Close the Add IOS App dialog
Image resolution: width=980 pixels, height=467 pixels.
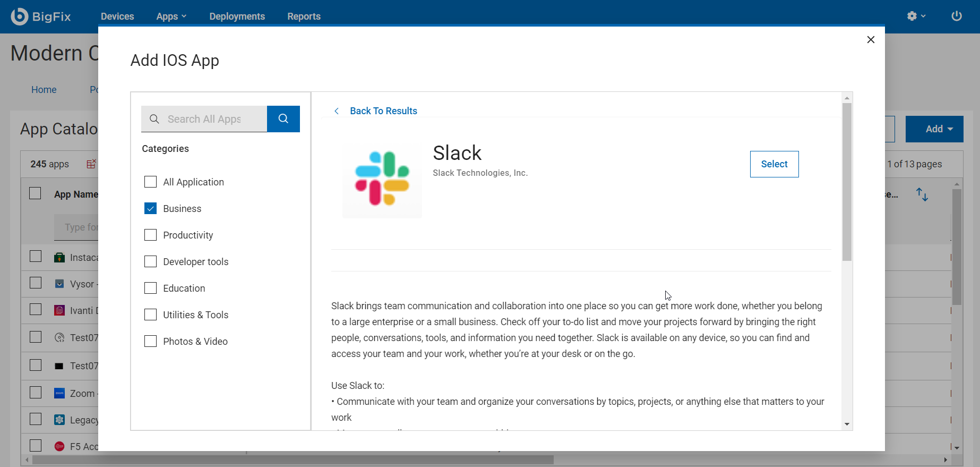tap(871, 40)
